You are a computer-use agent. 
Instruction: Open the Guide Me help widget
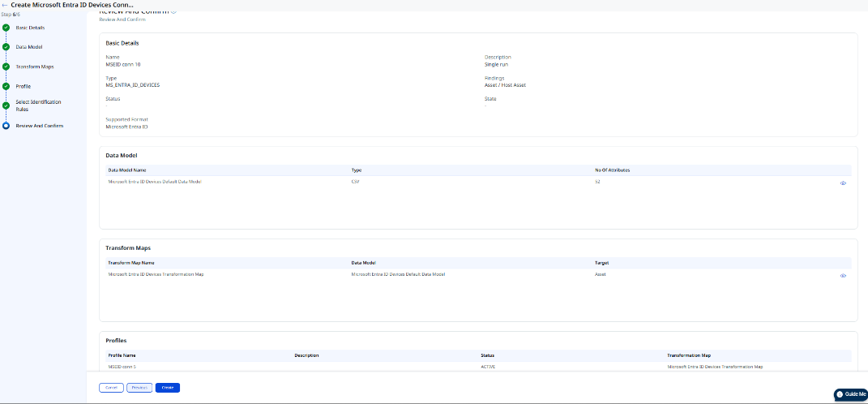[850, 394]
